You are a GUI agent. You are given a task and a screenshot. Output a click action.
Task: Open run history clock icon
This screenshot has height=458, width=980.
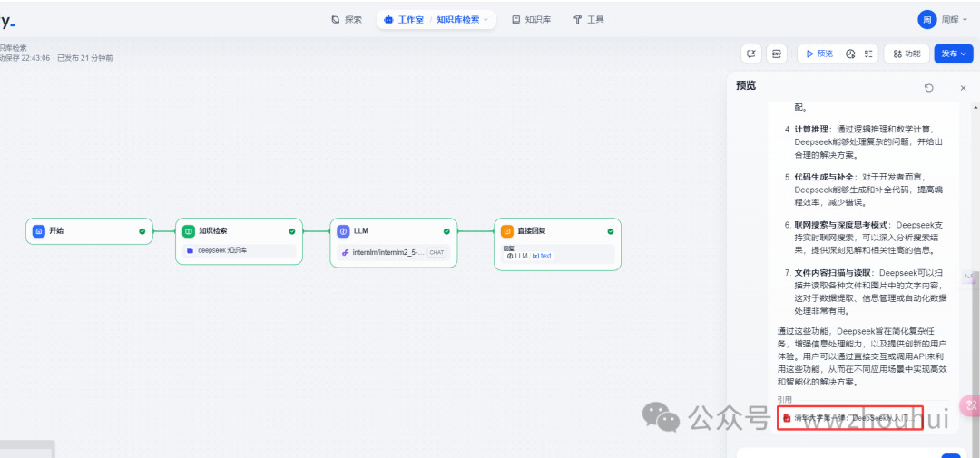[850, 54]
